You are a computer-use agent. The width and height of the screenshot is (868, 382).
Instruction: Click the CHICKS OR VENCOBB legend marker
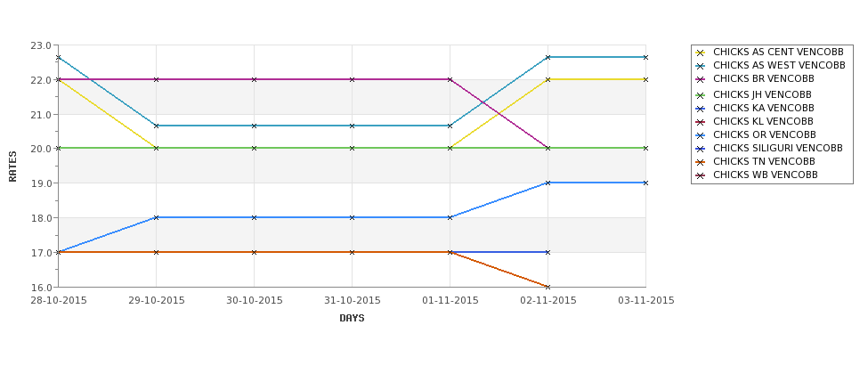[701, 135]
